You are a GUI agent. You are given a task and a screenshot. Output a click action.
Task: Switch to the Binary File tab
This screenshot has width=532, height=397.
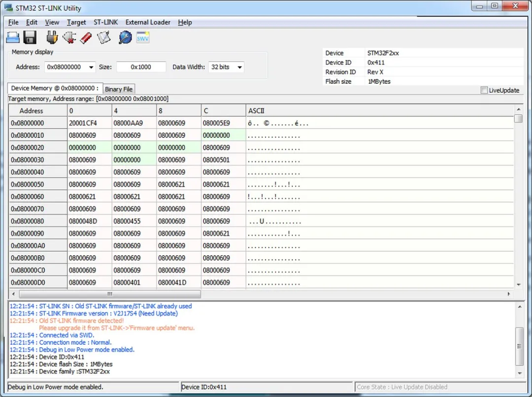point(119,89)
